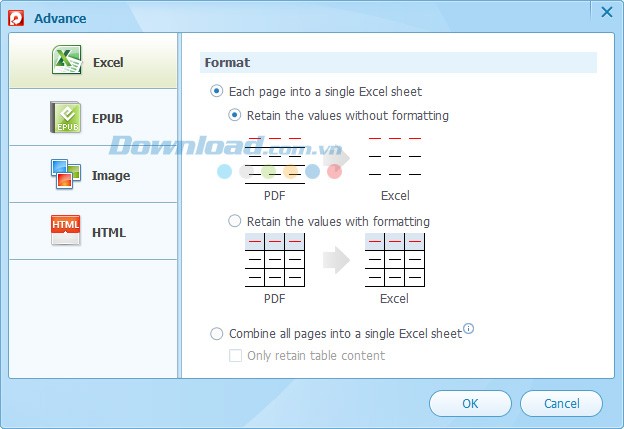
Task: Switch to the Image tab
Action: pyautogui.click(x=93, y=174)
